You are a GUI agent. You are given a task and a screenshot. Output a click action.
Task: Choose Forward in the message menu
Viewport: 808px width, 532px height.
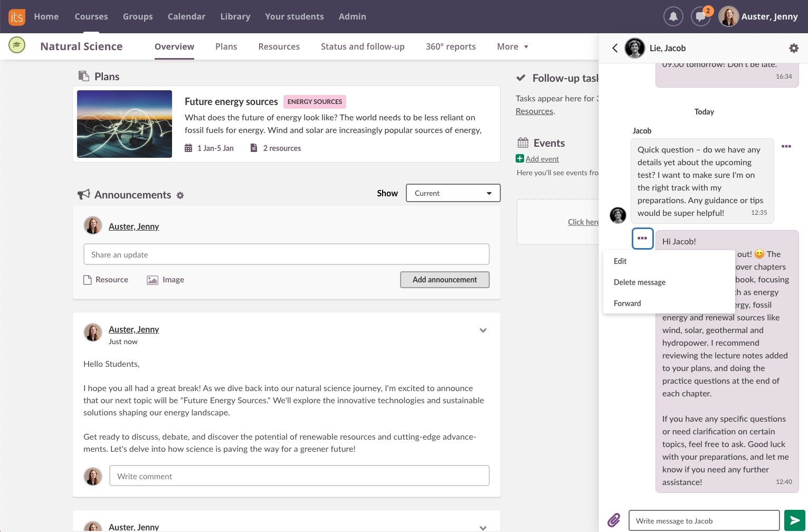click(627, 303)
